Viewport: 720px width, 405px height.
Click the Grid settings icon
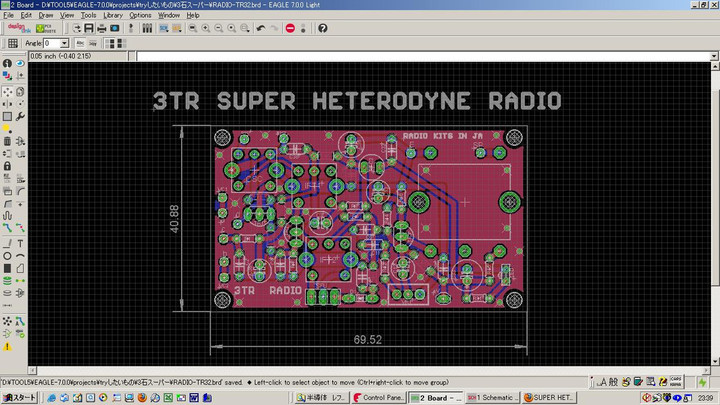12,44
